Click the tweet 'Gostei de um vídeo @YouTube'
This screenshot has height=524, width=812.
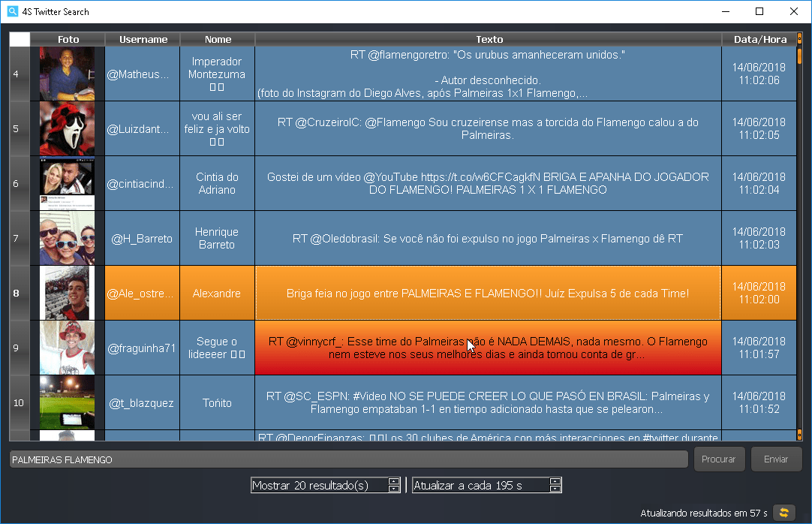coord(489,183)
